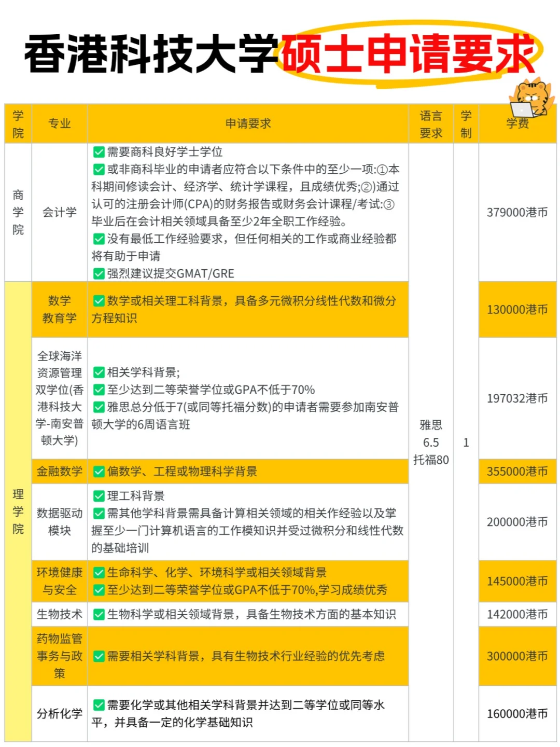Check the 需要化学或其他相关学科背景 requirement

(x=98, y=704)
